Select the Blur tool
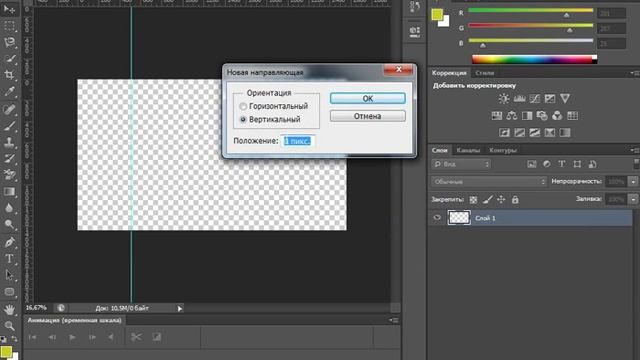Screen dimensions: 640x360 click(9, 208)
